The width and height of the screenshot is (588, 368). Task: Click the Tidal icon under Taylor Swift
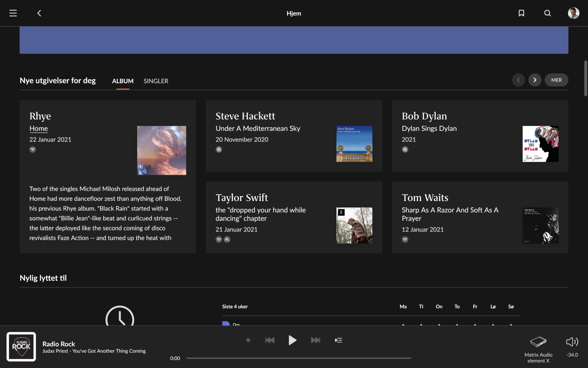(219, 239)
